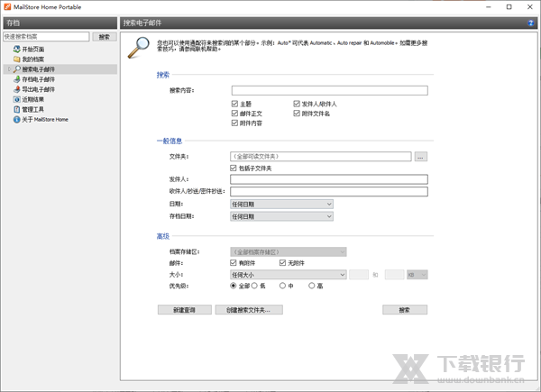Click the 近期结果 recent results icon
Screen dimensions: 541x392
16,99
